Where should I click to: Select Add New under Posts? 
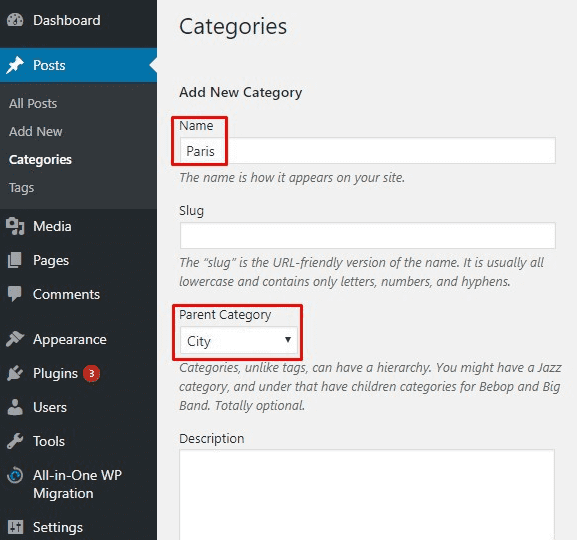[36, 131]
